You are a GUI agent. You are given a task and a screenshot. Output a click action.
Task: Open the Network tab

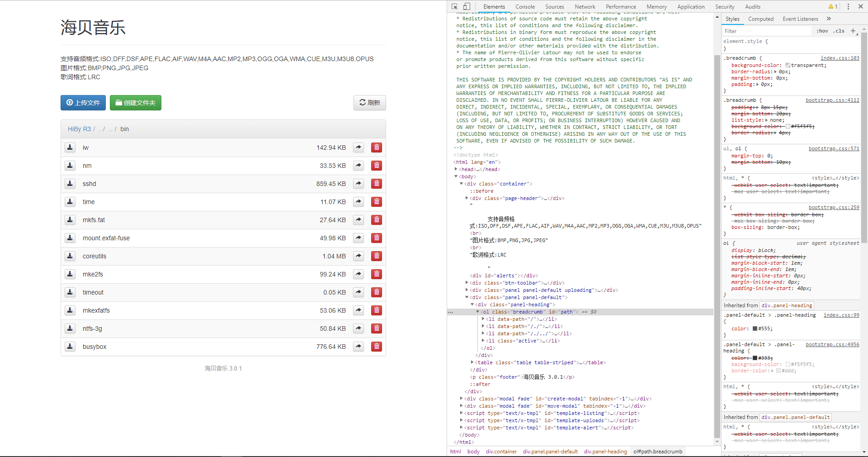point(585,6)
